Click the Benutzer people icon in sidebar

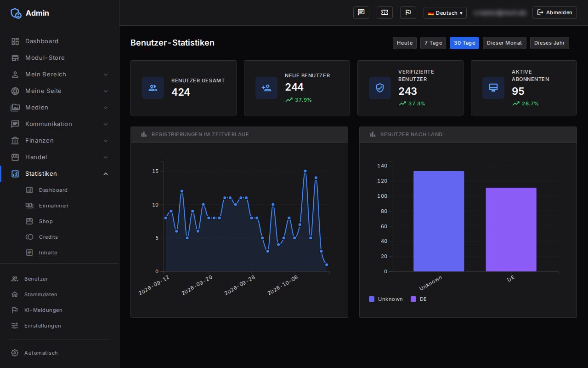pos(15,279)
